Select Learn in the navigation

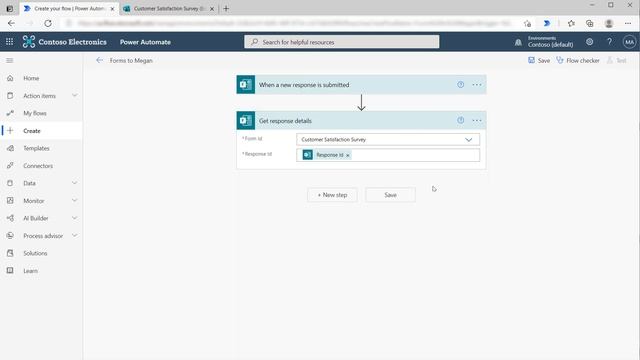[x=30, y=271]
